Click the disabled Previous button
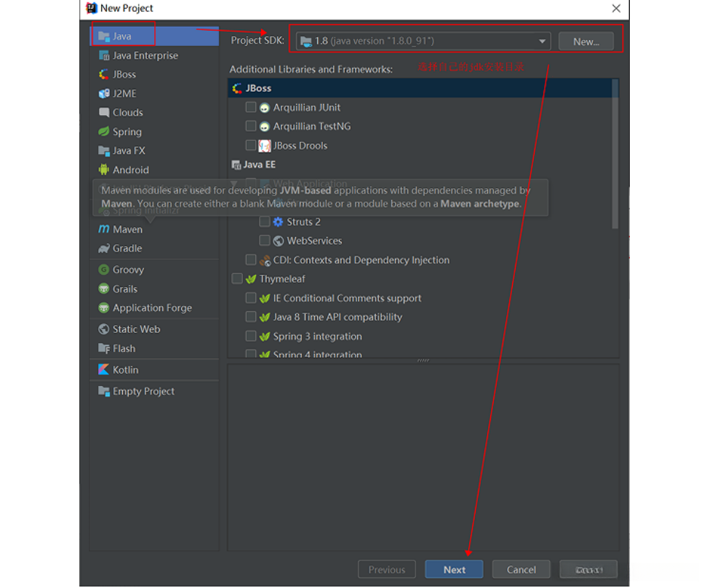 [x=387, y=570]
